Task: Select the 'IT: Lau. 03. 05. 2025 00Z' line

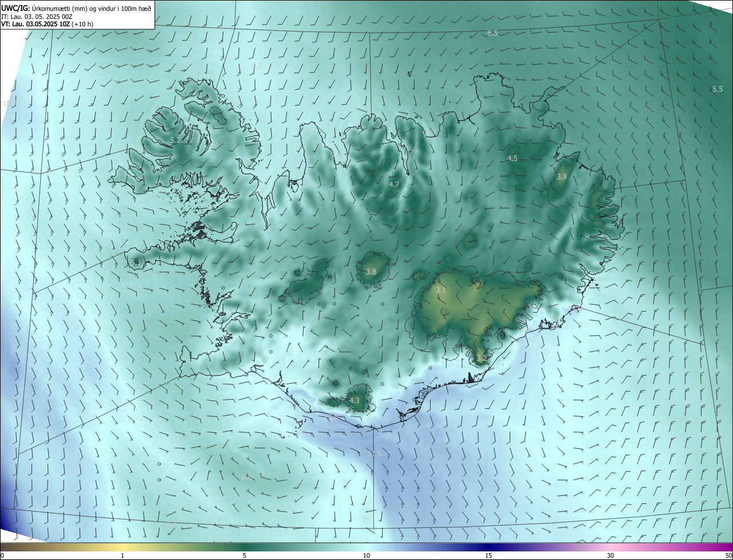Action: click(x=37, y=16)
